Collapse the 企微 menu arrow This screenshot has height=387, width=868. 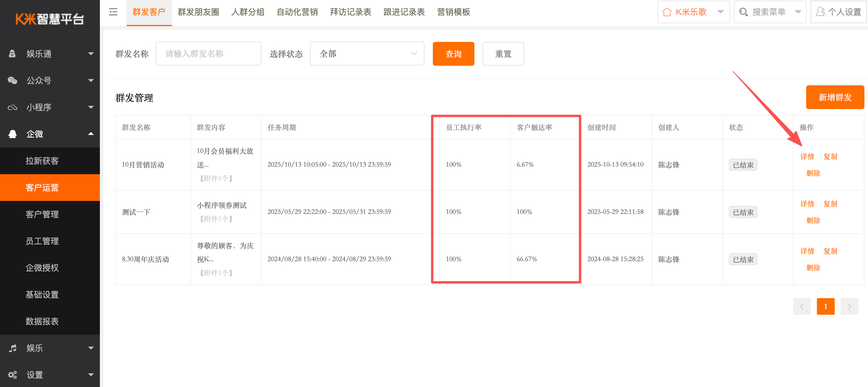tap(91, 134)
